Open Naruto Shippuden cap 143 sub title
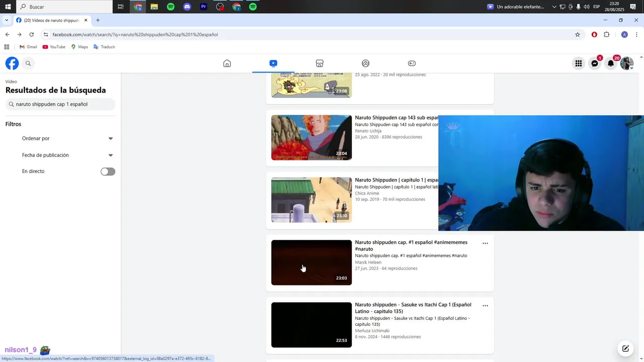Image resolution: width=644 pixels, height=362 pixels. coord(396,118)
